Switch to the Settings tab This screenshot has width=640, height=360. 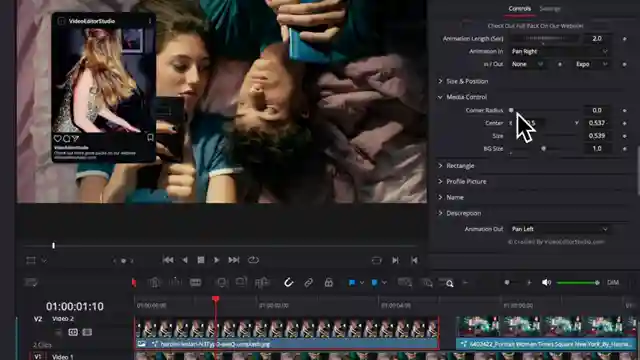[x=550, y=9]
